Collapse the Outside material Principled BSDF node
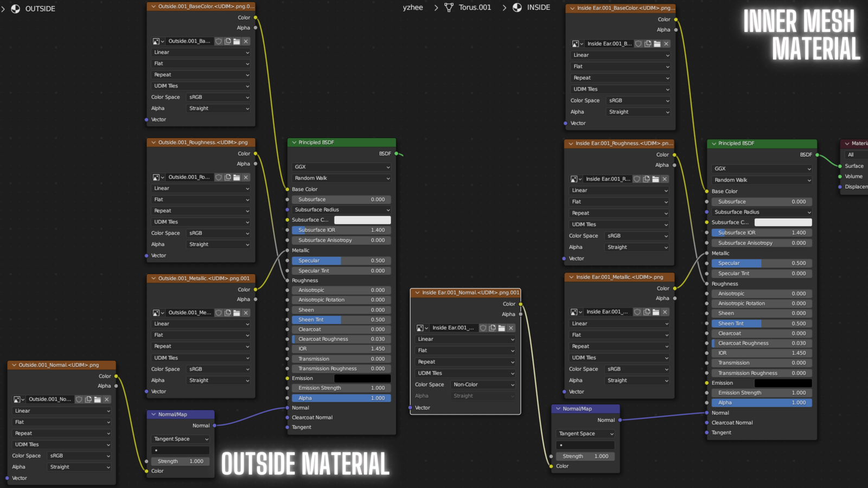This screenshot has width=868, height=488. pyautogui.click(x=294, y=143)
